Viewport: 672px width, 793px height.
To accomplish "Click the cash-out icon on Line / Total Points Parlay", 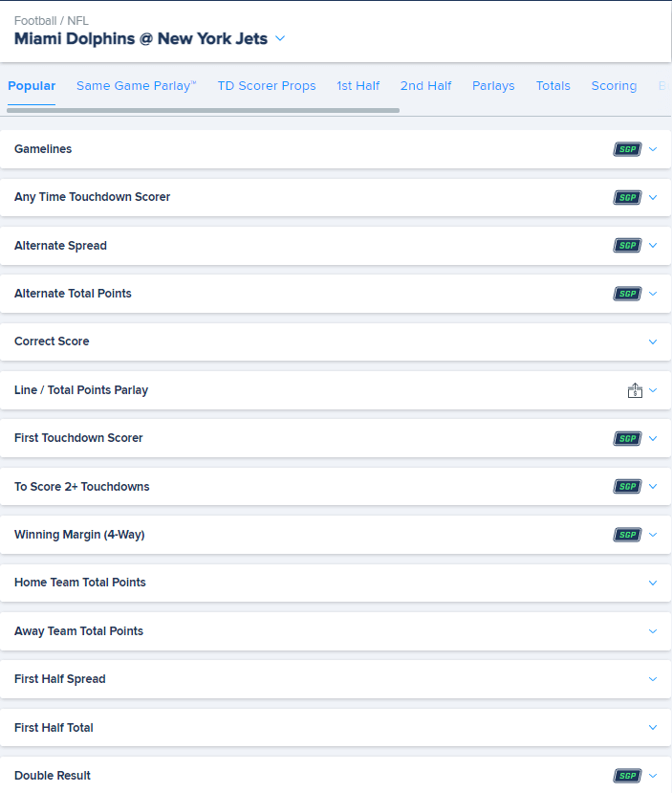I will (x=635, y=390).
